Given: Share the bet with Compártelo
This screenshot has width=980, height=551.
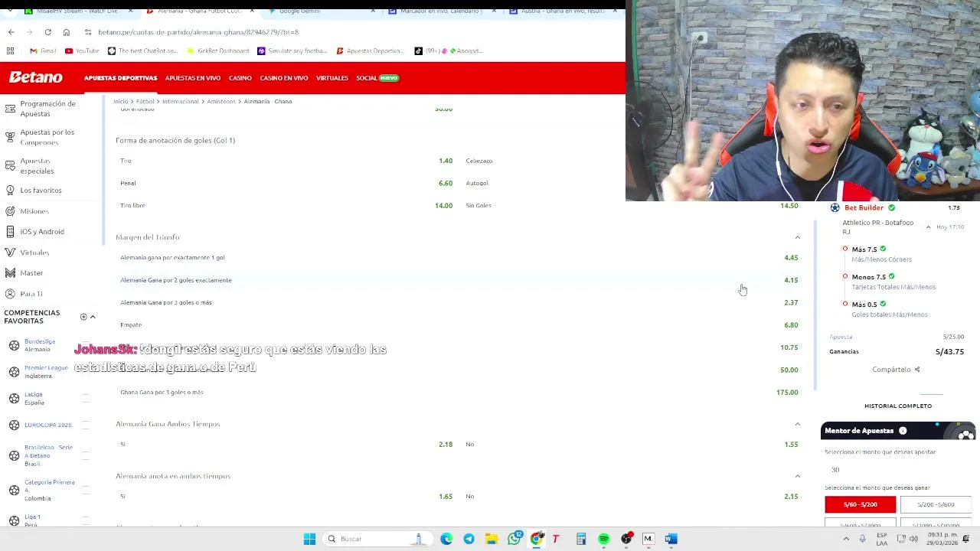Looking at the screenshot, I should (896, 370).
